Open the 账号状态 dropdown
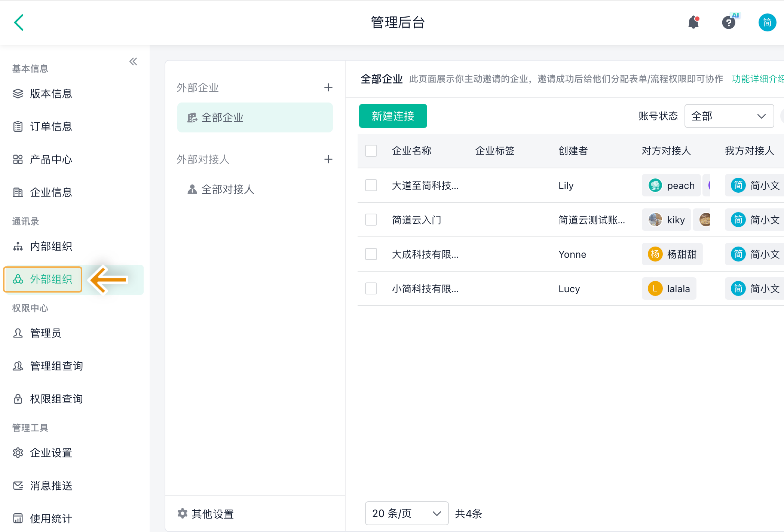Screen dimensions: 784x532 click(x=729, y=116)
